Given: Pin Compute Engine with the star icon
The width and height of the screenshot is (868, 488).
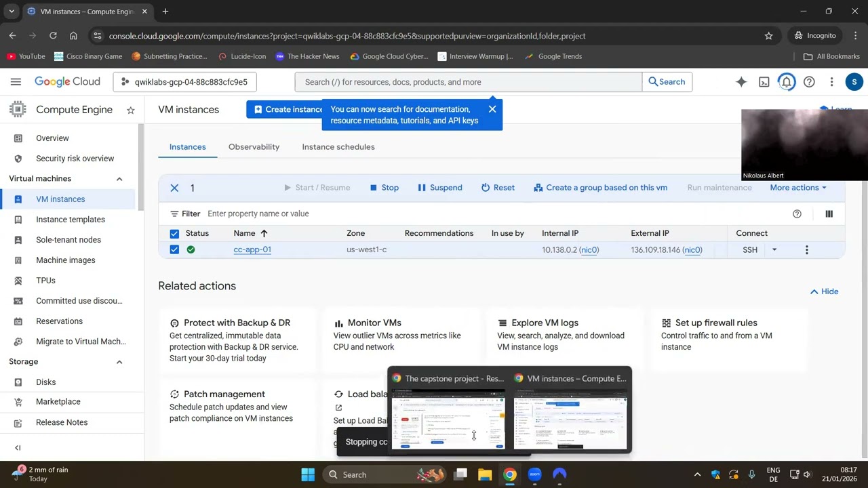Looking at the screenshot, I should click(131, 110).
